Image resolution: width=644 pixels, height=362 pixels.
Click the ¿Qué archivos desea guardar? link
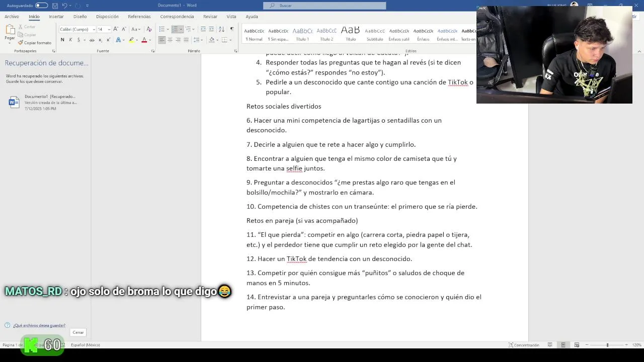(x=39, y=325)
